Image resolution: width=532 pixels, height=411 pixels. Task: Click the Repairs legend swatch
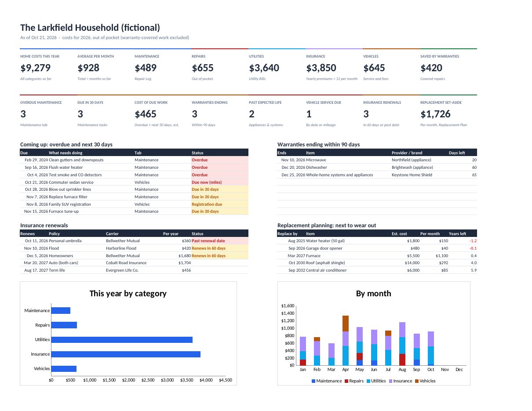coord(346,381)
